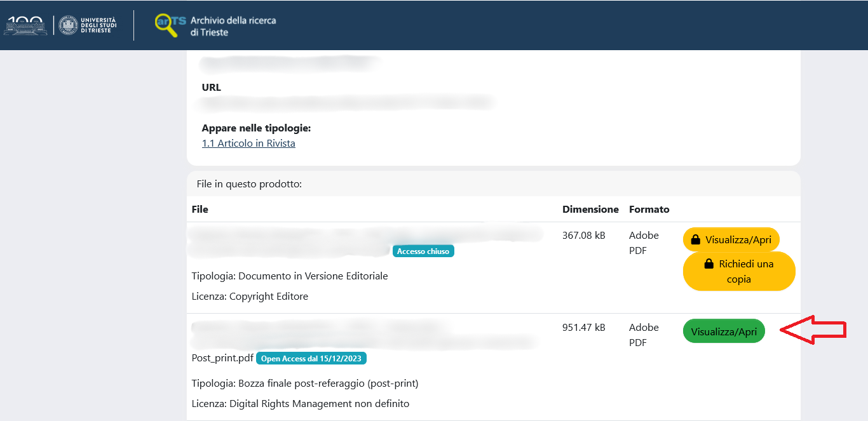Click the lock icon on yellow Visualizza/Apri
Screen dimensions: 868x421
click(x=696, y=240)
